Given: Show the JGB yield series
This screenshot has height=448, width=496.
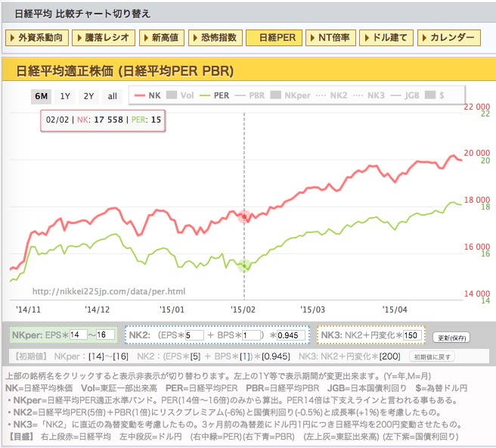Looking at the screenshot, I should coord(405,95).
